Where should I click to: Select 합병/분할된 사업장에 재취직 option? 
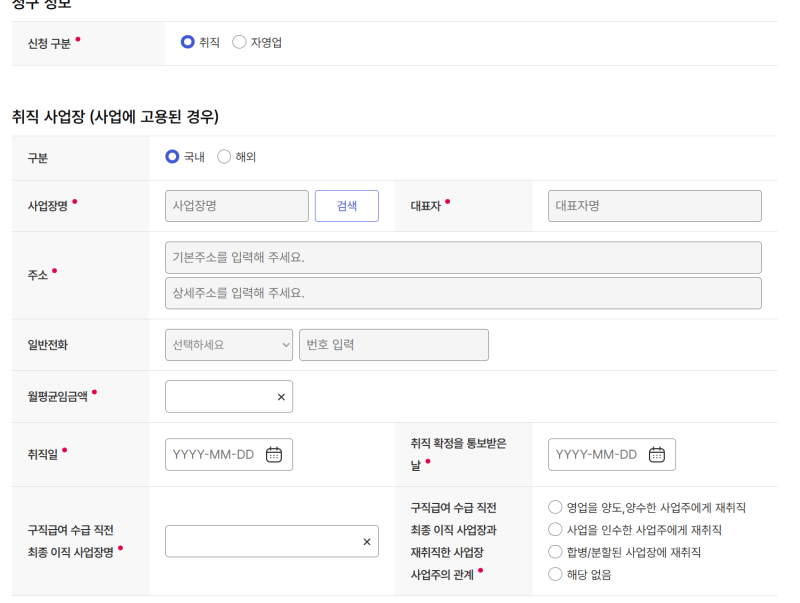tap(555, 552)
